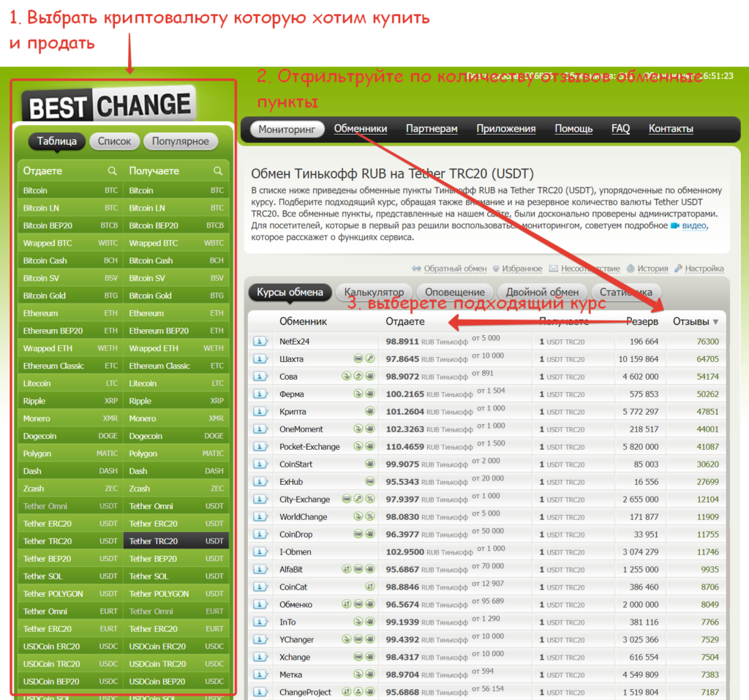The width and height of the screenshot is (749, 700).
Task: Switch to the Список tab
Action: (x=114, y=142)
